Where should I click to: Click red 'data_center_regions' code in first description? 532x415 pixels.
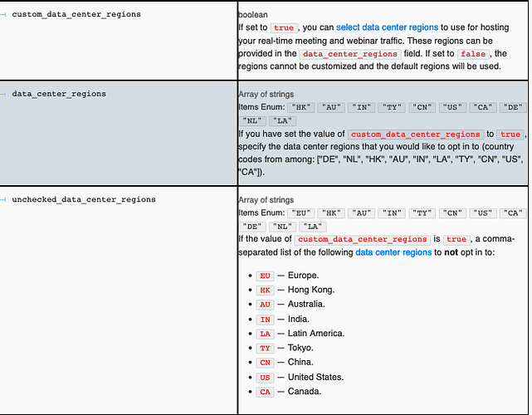pyautogui.click(x=350, y=54)
